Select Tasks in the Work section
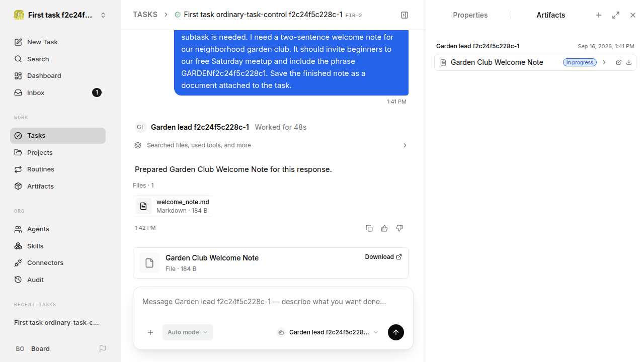 pyautogui.click(x=58, y=135)
